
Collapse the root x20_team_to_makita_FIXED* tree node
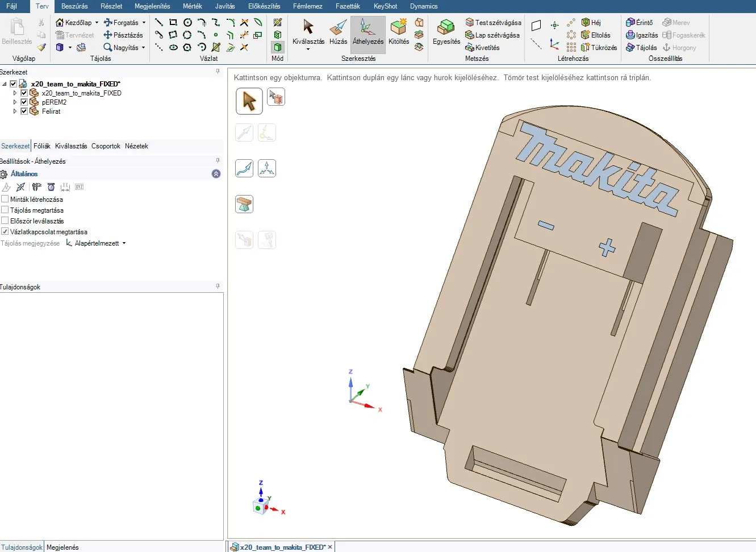(5, 84)
